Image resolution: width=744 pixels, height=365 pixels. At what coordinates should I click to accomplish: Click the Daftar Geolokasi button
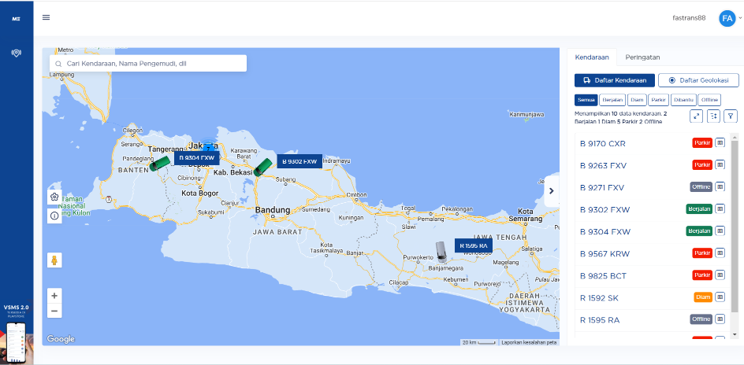coord(698,80)
